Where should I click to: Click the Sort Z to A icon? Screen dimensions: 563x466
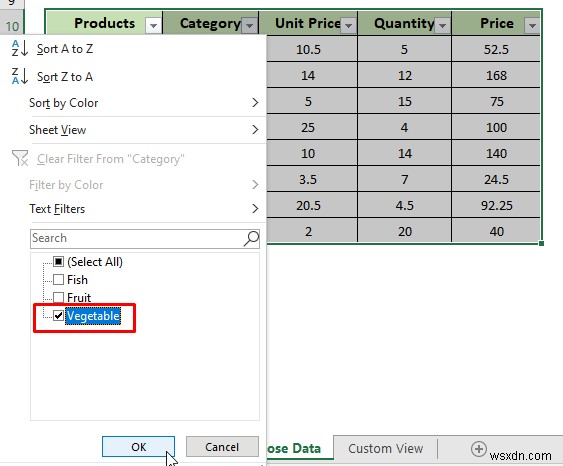tap(19, 76)
